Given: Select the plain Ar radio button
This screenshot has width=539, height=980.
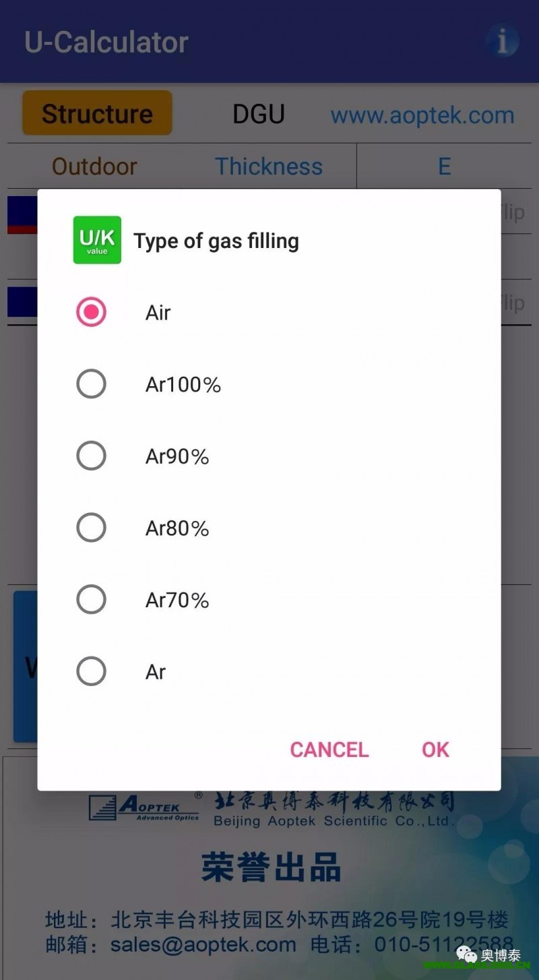Looking at the screenshot, I should [92, 671].
